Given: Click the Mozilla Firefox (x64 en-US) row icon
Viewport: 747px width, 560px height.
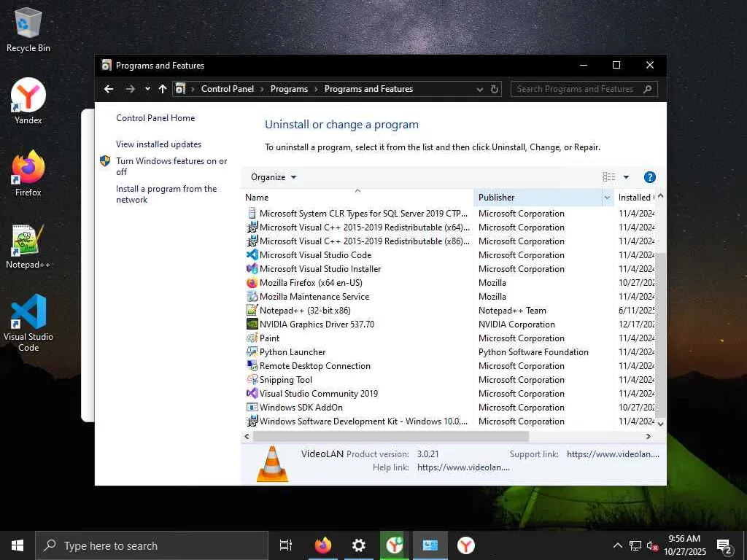Looking at the screenshot, I should point(252,282).
